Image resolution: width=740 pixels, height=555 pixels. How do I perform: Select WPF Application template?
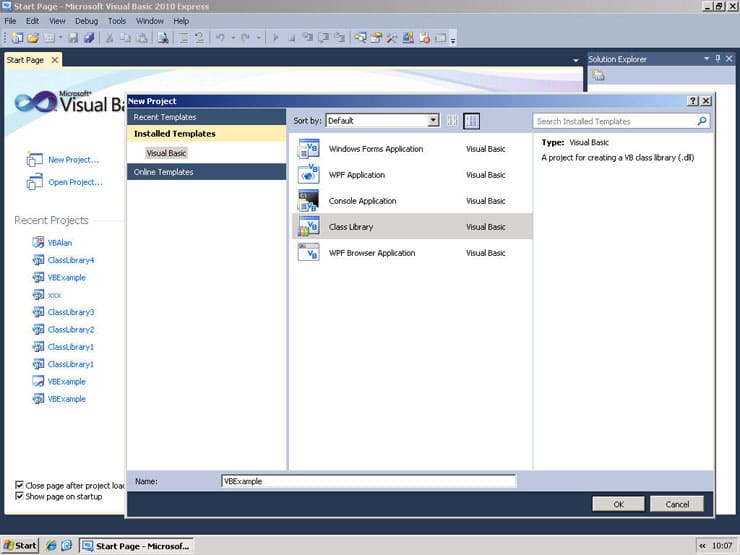pos(412,175)
